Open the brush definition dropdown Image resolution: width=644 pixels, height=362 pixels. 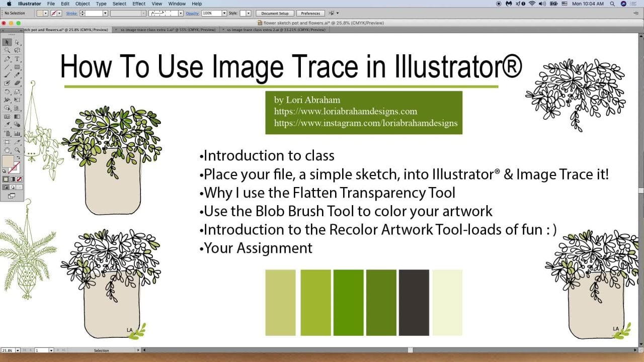181,13
